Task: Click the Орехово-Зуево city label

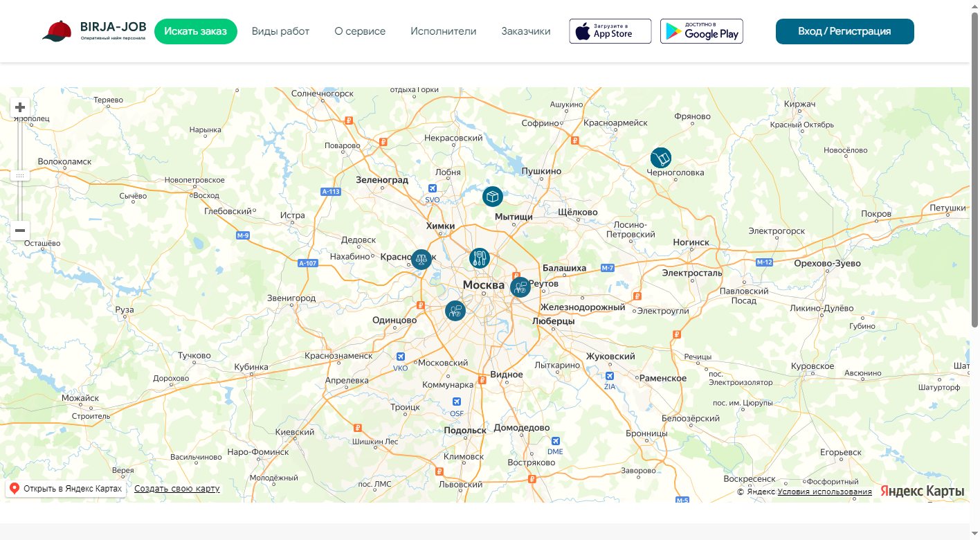Action: click(x=827, y=264)
